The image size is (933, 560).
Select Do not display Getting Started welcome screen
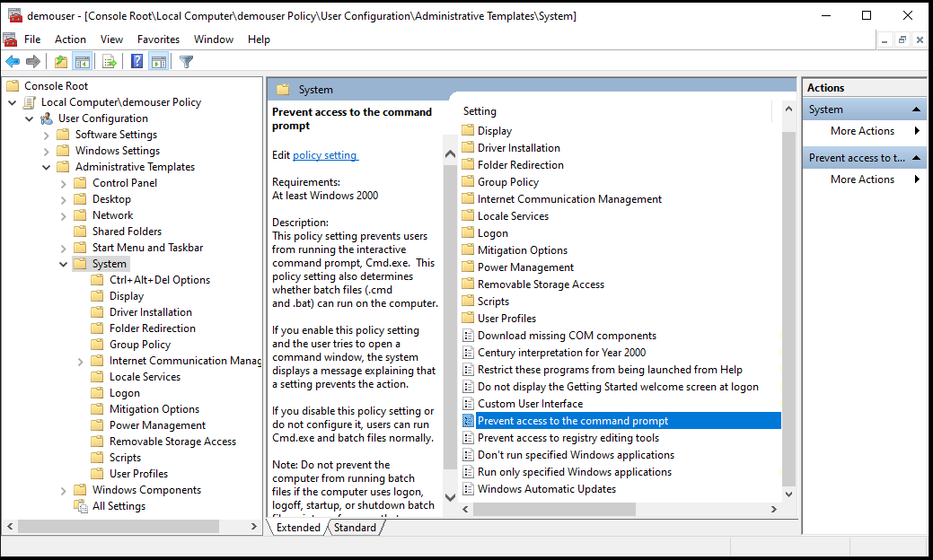(x=618, y=387)
